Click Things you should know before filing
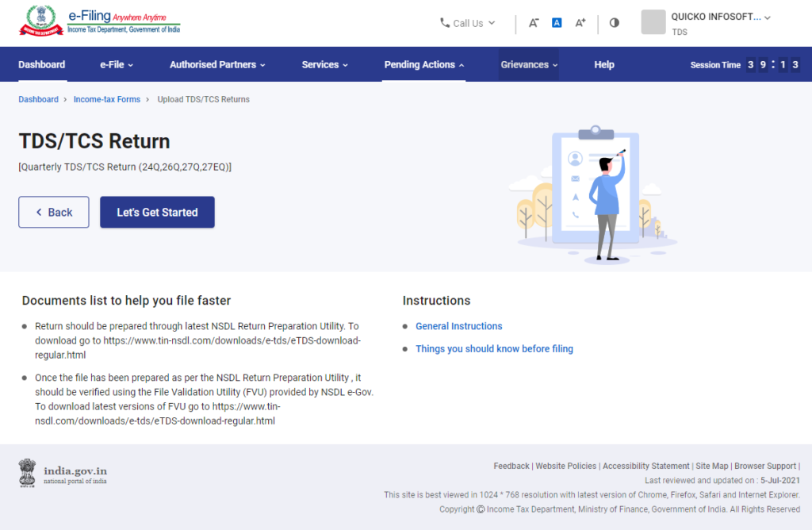 (494, 348)
